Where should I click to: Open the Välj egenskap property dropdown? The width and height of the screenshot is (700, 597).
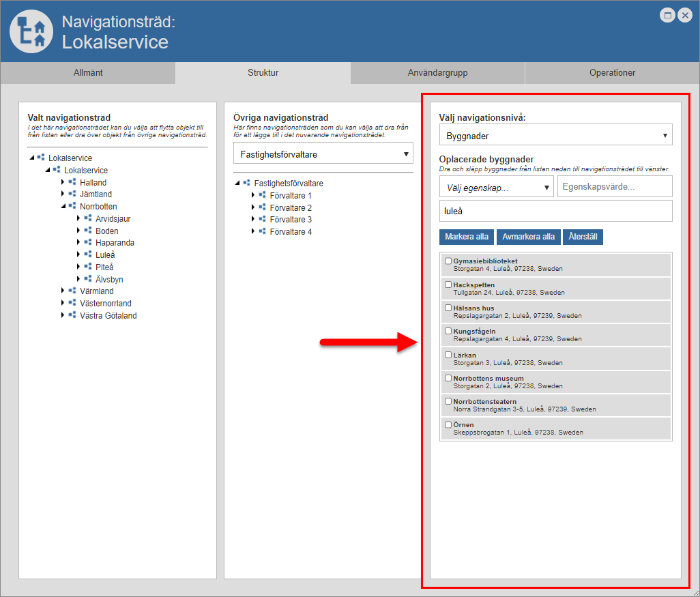[496, 186]
